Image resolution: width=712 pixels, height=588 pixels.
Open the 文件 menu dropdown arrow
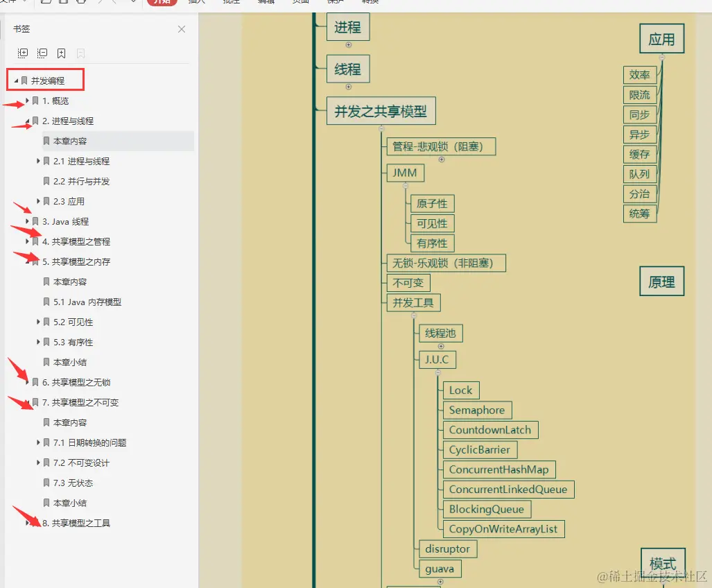(x=26, y=2)
